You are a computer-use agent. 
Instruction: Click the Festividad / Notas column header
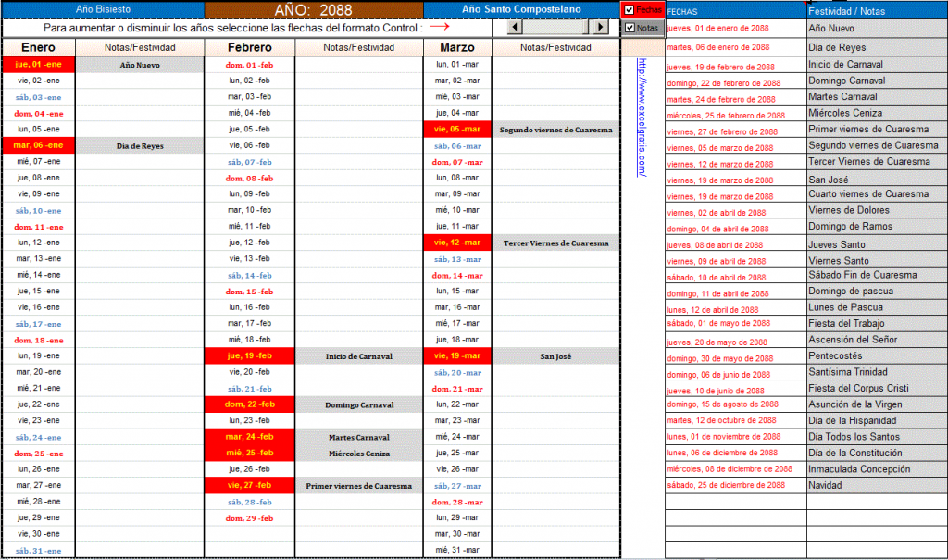(x=877, y=11)
